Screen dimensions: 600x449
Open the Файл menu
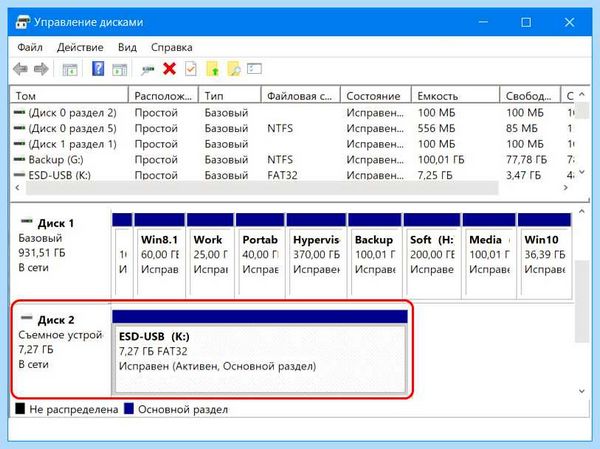point(30,47)
